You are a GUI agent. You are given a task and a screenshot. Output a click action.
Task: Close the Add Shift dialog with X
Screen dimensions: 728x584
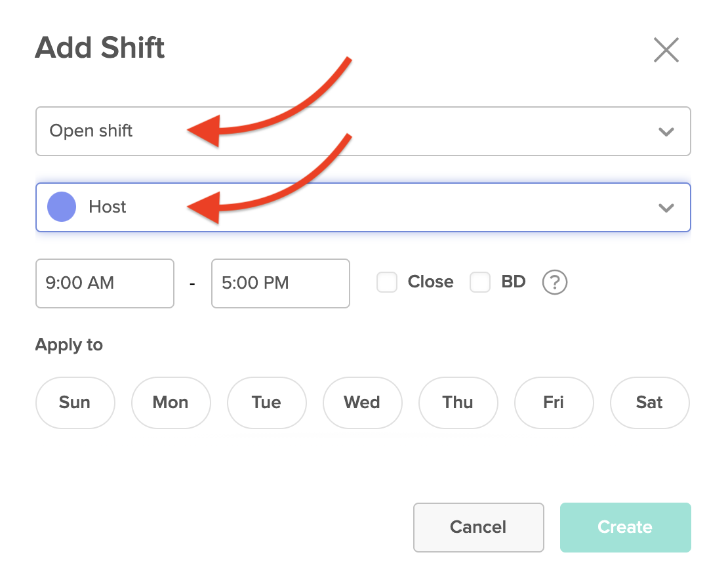click(666, 50)
